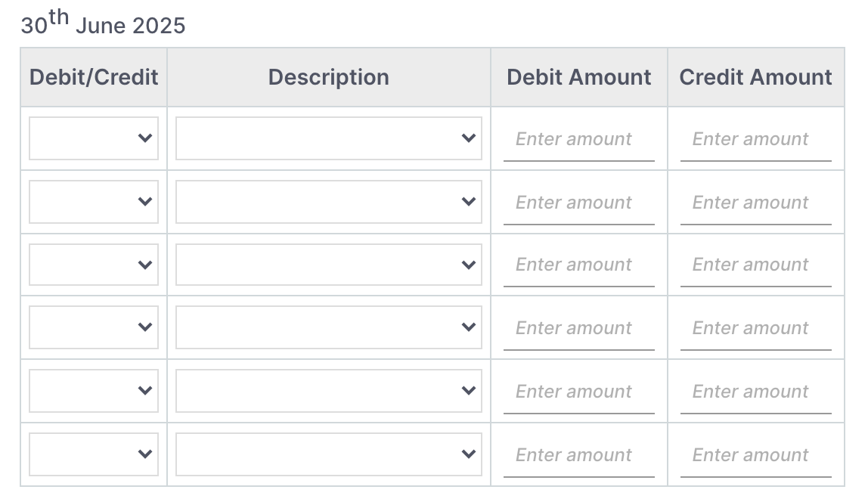Open second row Debit/Credit dropdown

(x=94, y=202)
